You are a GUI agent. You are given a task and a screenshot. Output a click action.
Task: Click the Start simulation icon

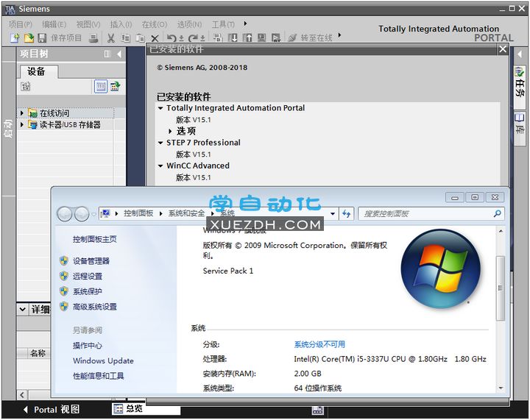(x=261, y=38)
